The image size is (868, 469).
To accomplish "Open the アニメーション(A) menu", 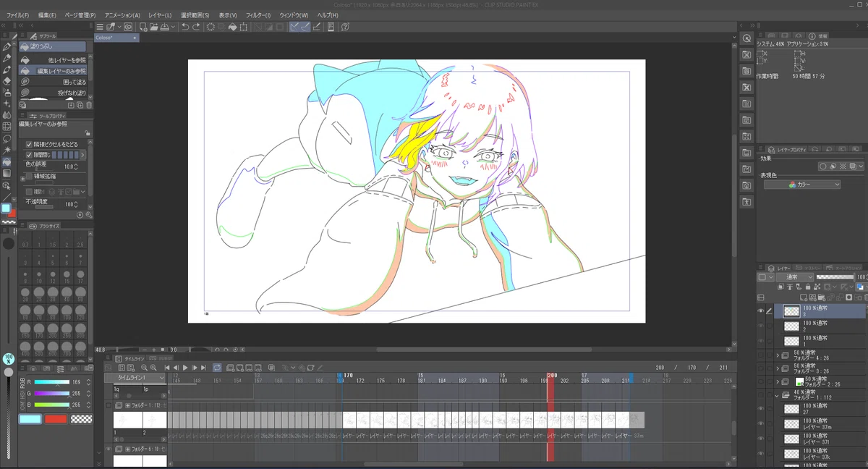I will tap(122, 14).
